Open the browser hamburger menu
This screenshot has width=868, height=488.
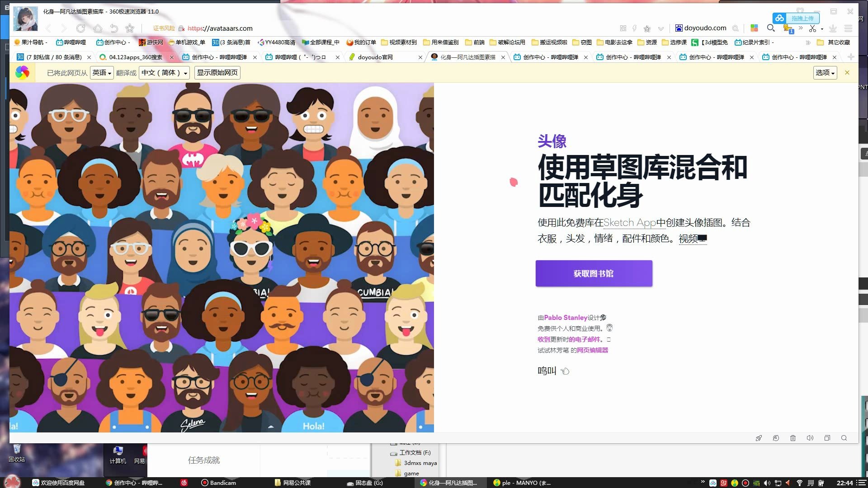(x=848, y=28)
